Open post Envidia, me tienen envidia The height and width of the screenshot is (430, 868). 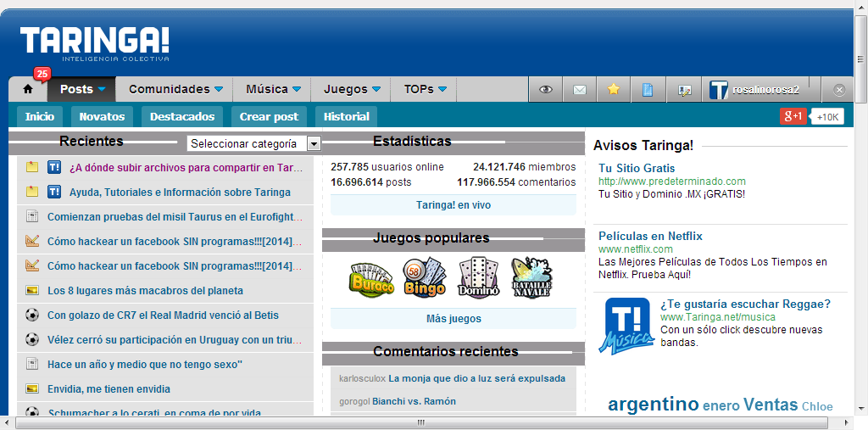click(x=108, y=389)
